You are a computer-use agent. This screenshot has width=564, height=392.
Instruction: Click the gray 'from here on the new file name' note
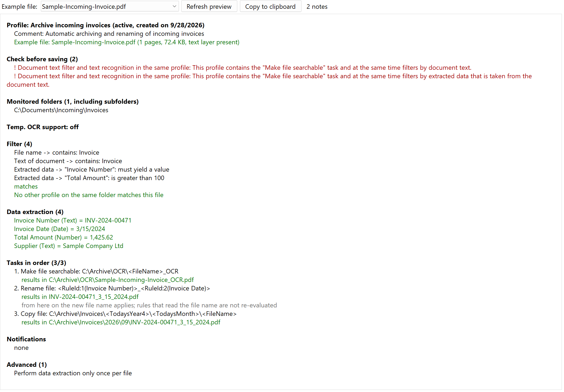point(149,305)
